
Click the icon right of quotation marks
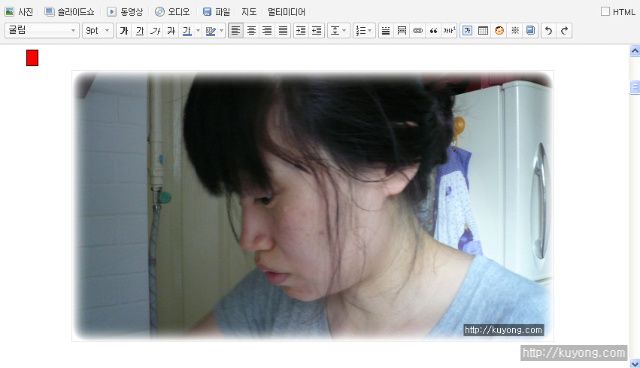click(449, 31)
